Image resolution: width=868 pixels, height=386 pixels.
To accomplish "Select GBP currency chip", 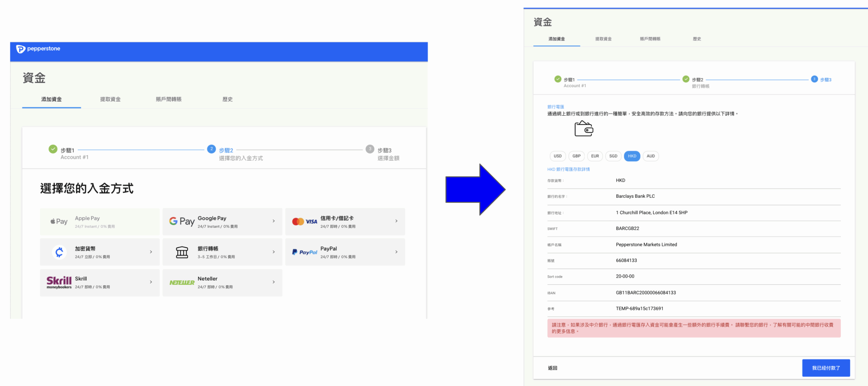I will point(576,156).
